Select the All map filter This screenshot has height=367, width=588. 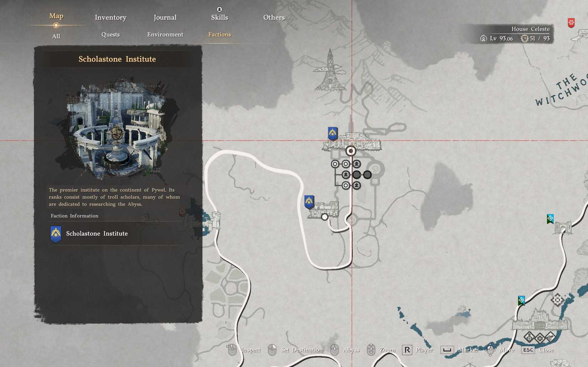pyautogui.click(x=56, y=36)
